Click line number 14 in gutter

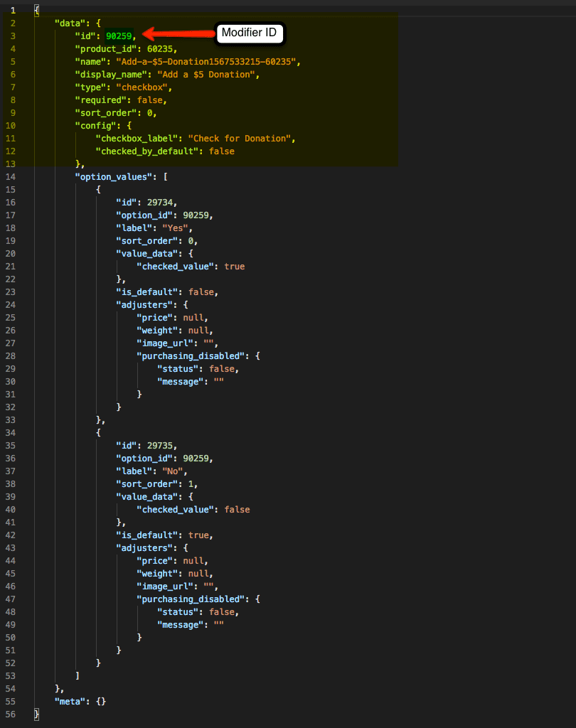(x=11, y=177)
